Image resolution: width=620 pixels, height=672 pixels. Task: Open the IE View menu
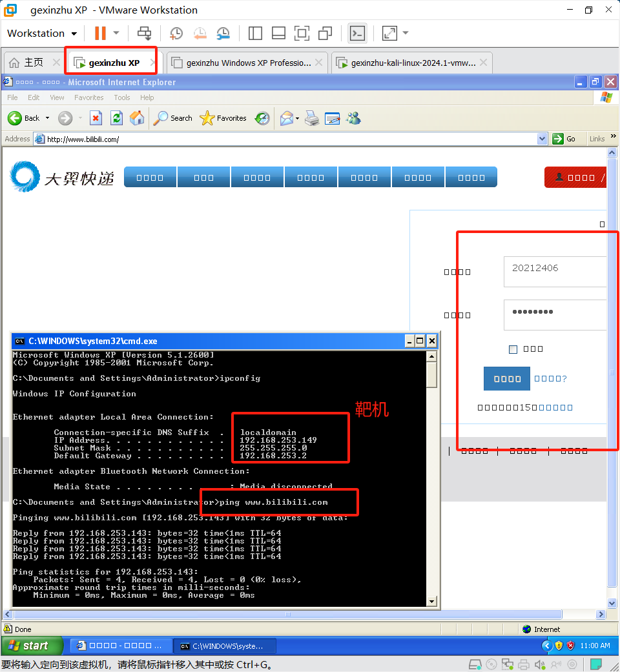(57, 97)
